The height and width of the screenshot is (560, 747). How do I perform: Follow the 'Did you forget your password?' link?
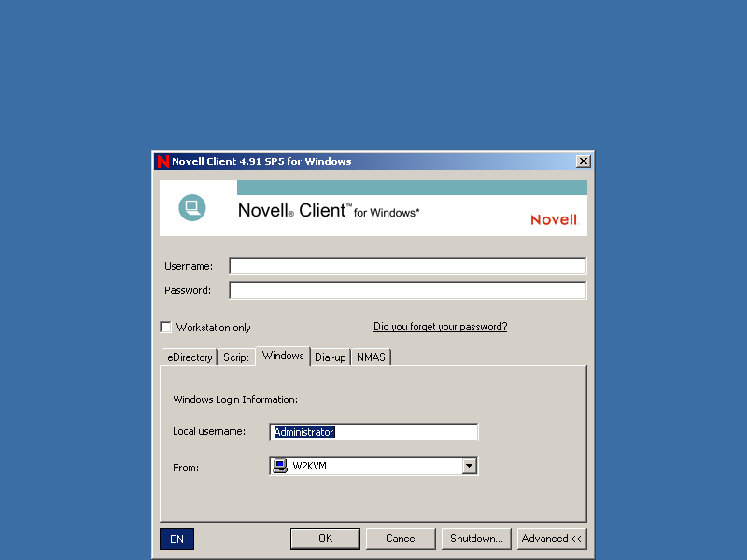point(440,327)
